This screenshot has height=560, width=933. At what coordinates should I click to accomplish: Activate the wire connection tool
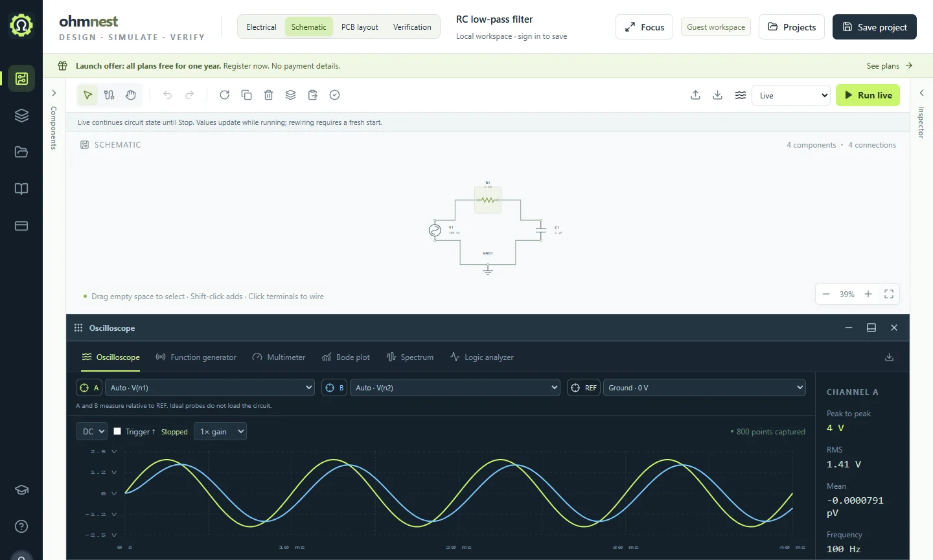pyautogui.click(x=109, y=95)
